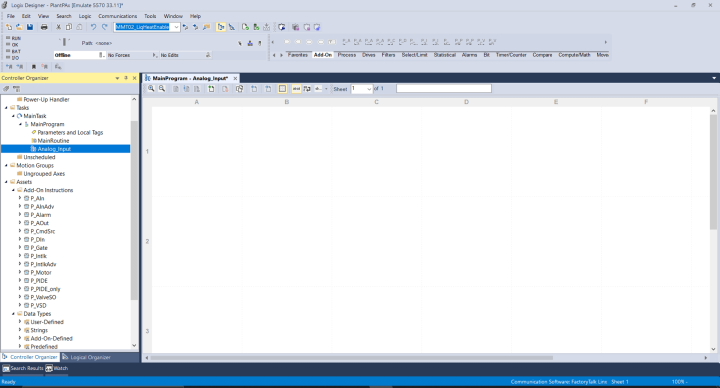
Task: Click the Copy icon
Action: [69, 27]
